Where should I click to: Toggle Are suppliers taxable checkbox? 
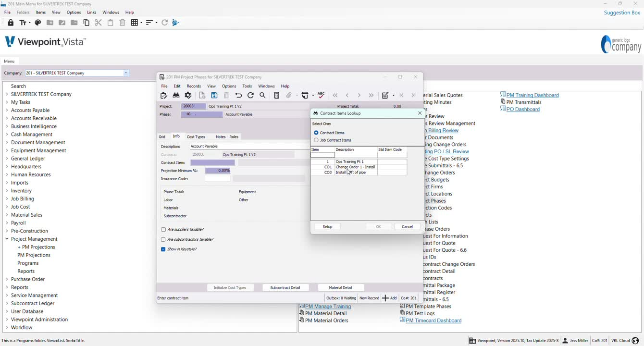(163, 230)
